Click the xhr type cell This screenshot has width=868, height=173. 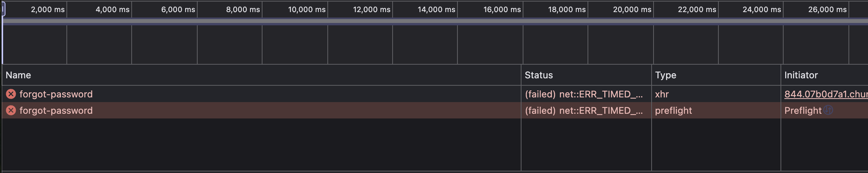[x=662, y=94]
